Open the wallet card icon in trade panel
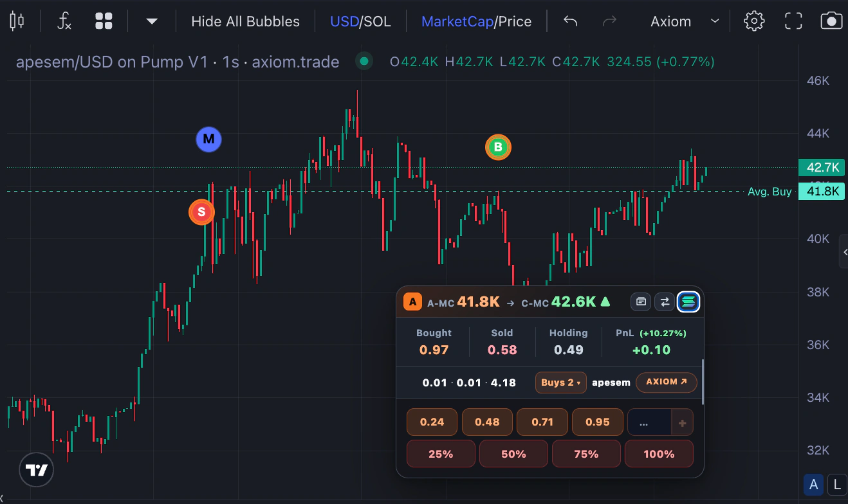Screen dimensions: 848x504 tap(641, 301)
